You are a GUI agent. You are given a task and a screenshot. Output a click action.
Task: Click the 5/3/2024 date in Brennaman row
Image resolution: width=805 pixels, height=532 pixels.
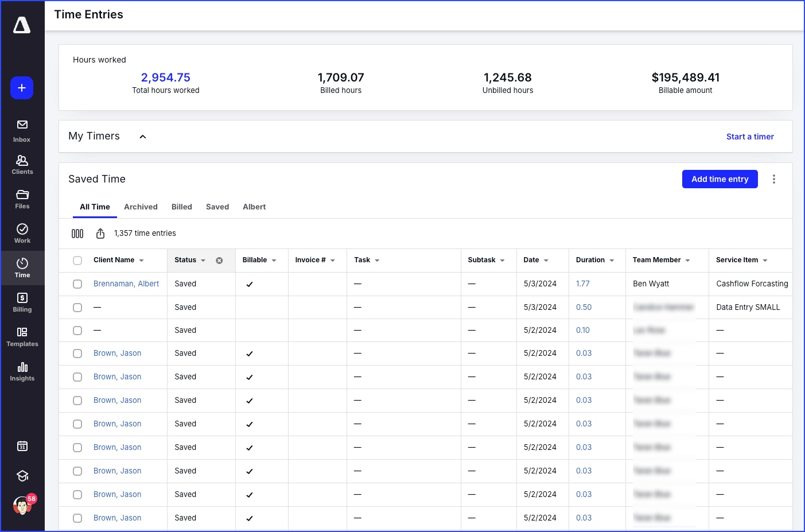(540, 284)
